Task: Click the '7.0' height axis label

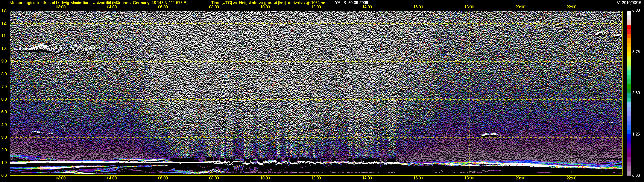Action: click(x=4, y=87)
